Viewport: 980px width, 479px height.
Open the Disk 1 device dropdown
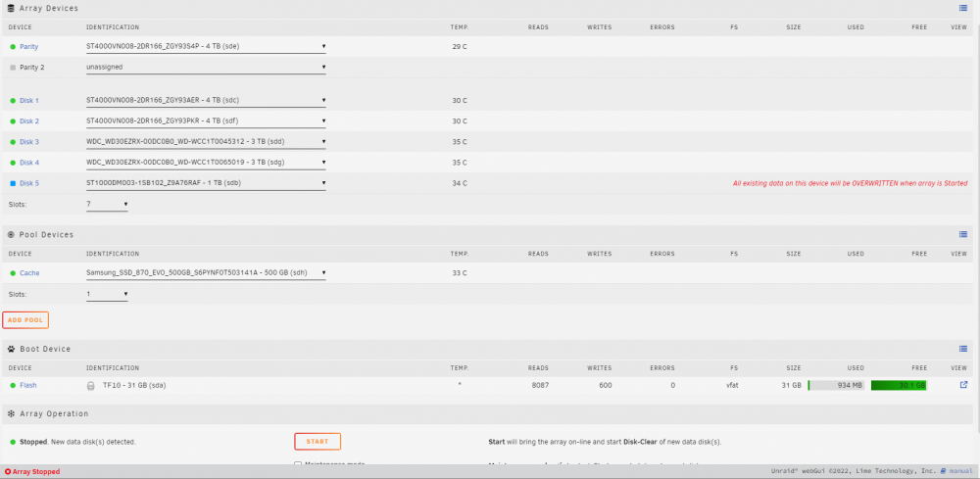click(206, 100)
